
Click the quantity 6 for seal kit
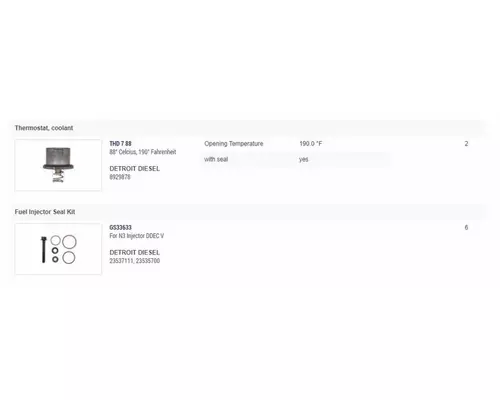pyautogui.click(x=466, y=228)
